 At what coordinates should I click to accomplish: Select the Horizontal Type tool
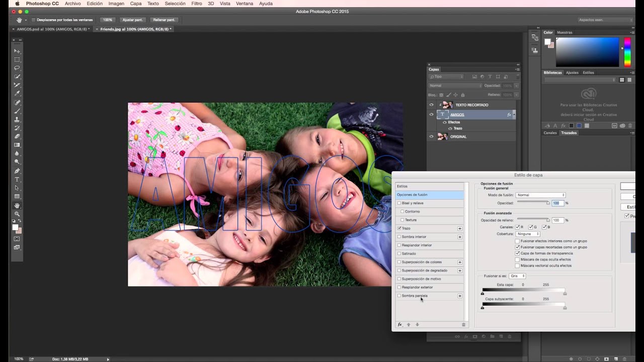[x=17, y=179]
